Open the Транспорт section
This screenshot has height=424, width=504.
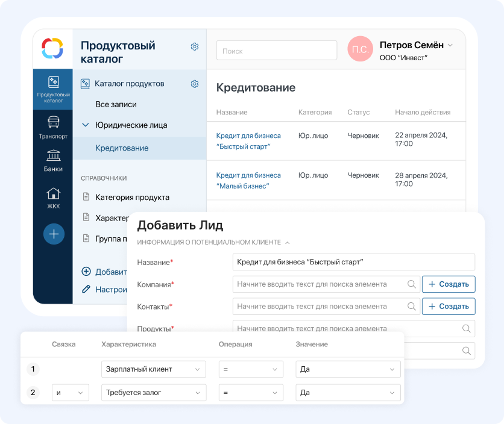click(x=53, y=127)
